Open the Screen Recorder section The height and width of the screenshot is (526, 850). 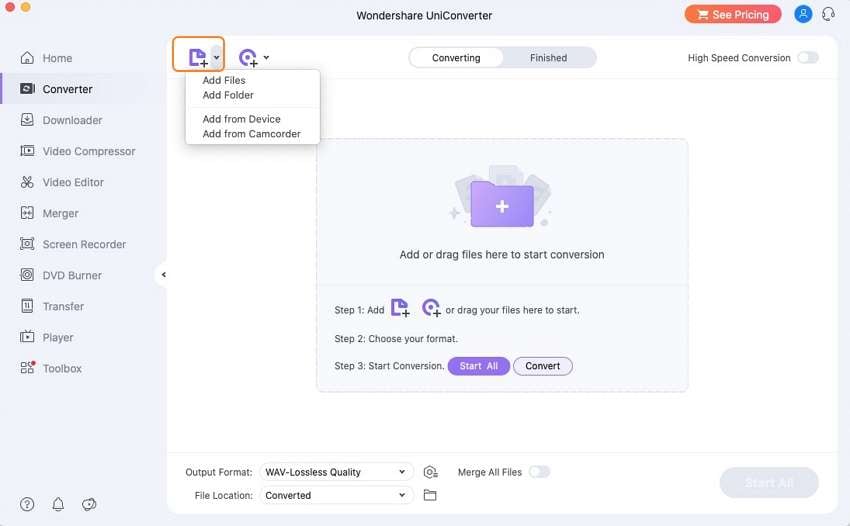point(84,244)
